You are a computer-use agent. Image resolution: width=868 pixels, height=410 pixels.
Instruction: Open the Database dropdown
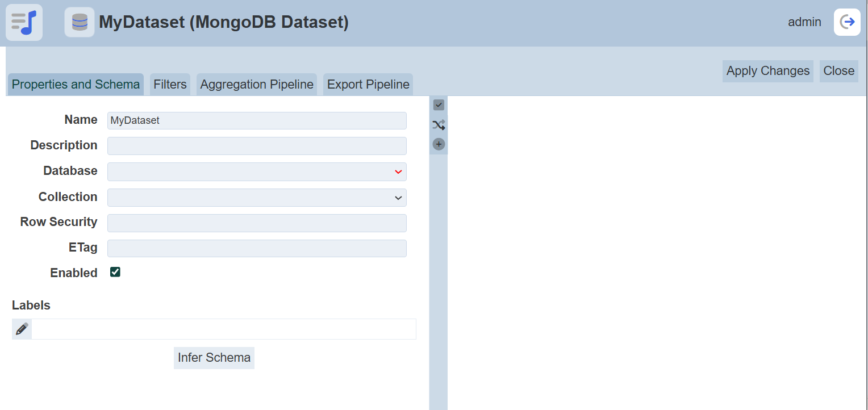(x=257, y=171)
